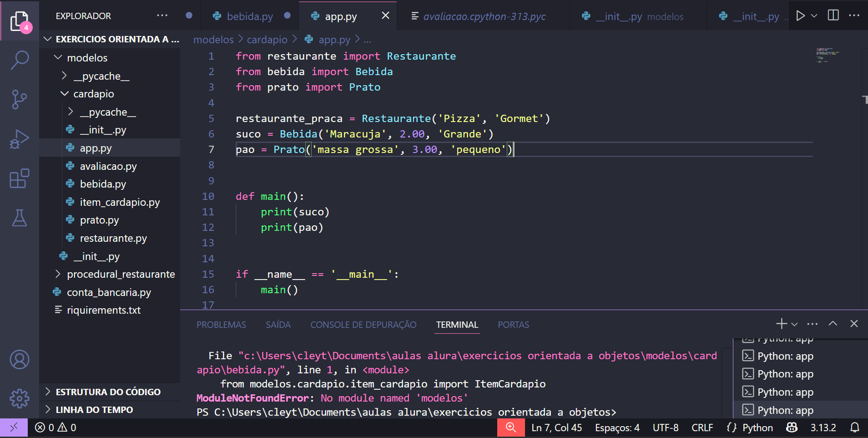Switch to avaliacao.cpython-313.pyc tab
The height and width of the screenshot is (438, 868).
[484, 16]
